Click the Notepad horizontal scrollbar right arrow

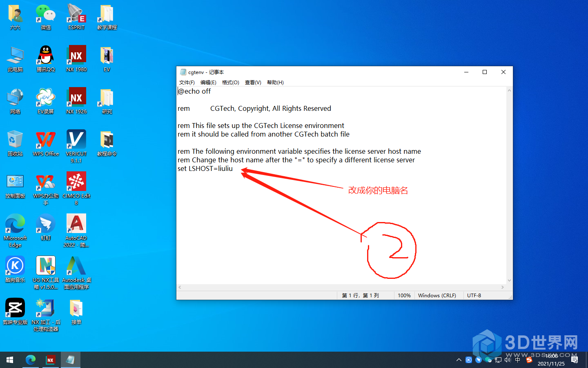[x=503, y=287]
